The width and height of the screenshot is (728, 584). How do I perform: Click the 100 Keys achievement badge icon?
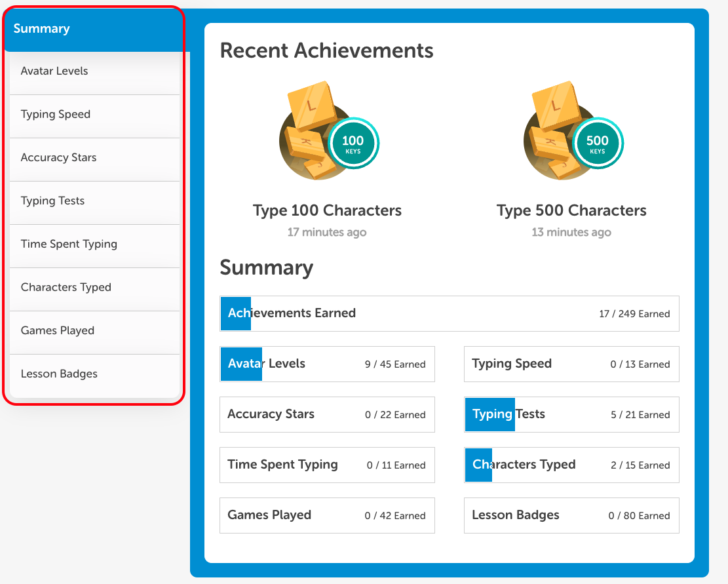click(x=328, y=133)
